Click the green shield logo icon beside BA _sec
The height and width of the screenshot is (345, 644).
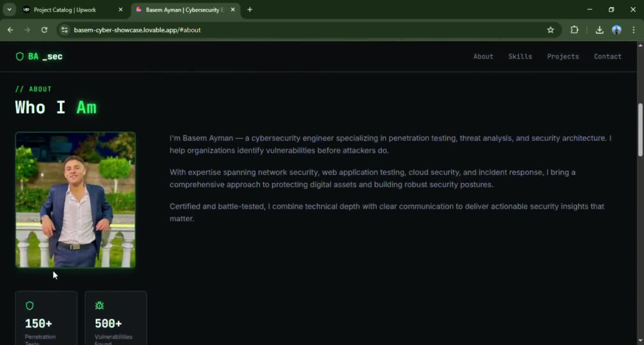19,57
